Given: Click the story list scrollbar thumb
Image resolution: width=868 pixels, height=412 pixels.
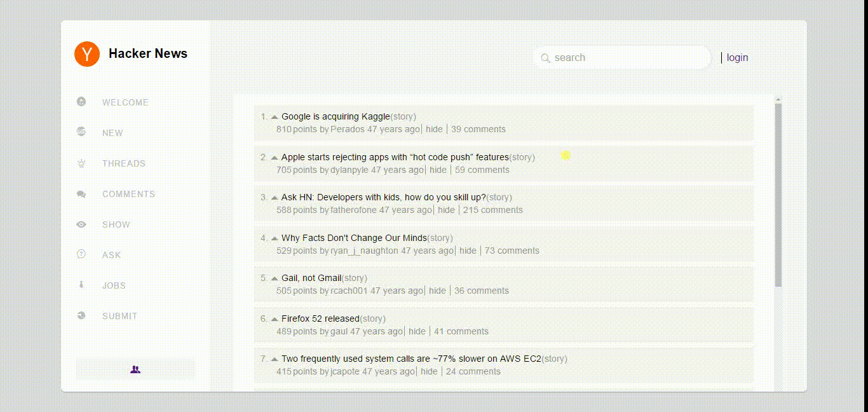Looking at the screenshot, I should (x=778, y=195).
